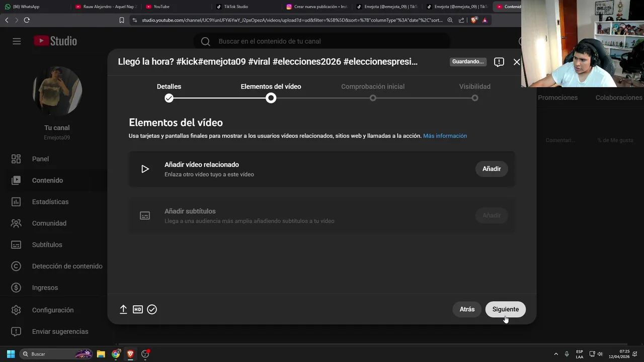Click the checks-complete checkmark icon
This screenshot has width=644, height=362.
pos(152,309)
